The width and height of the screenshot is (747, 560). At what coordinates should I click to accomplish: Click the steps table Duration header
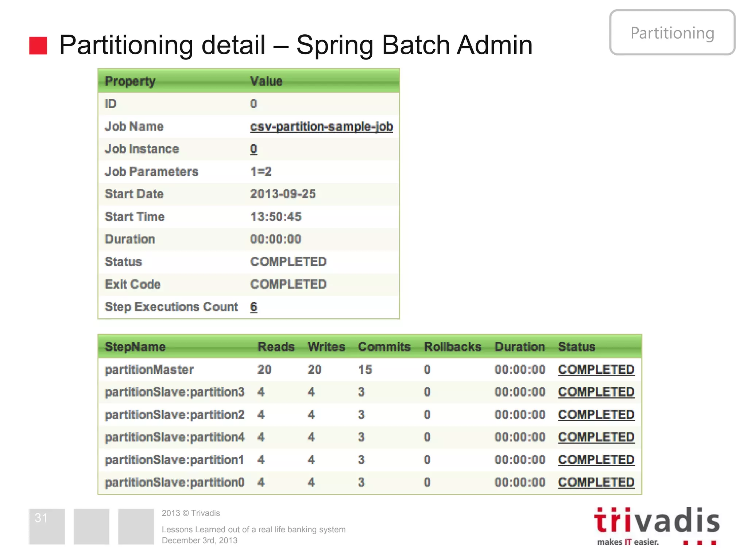pos(519,347)
